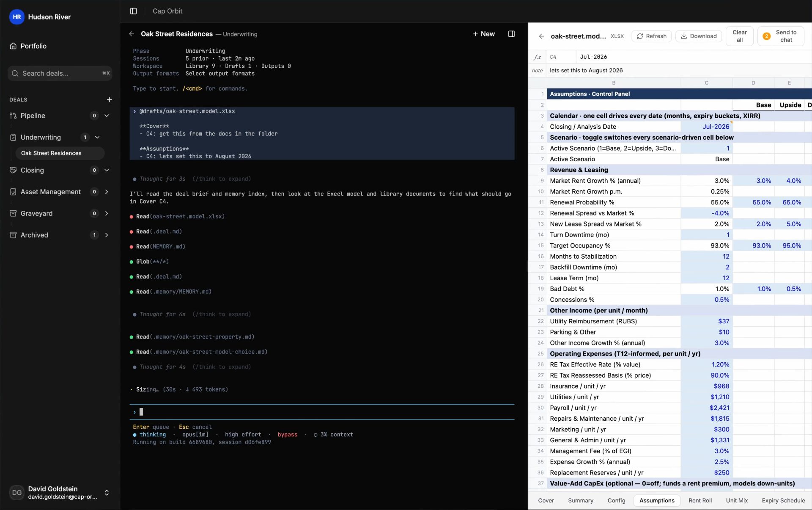The image size is (812, 510).
Task: Open the Expiry Schedule sheet tab
Action: [783, 500]
